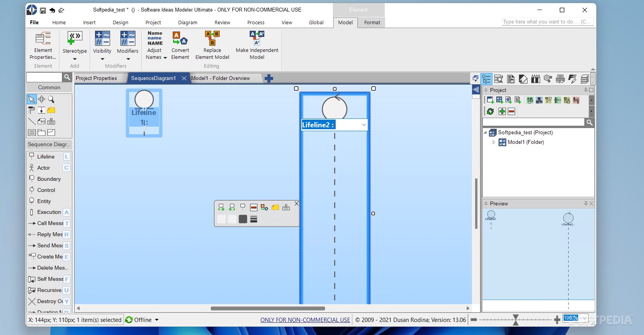Close the floating element toolbar
The image size is (644, 335).
point(296,203)
